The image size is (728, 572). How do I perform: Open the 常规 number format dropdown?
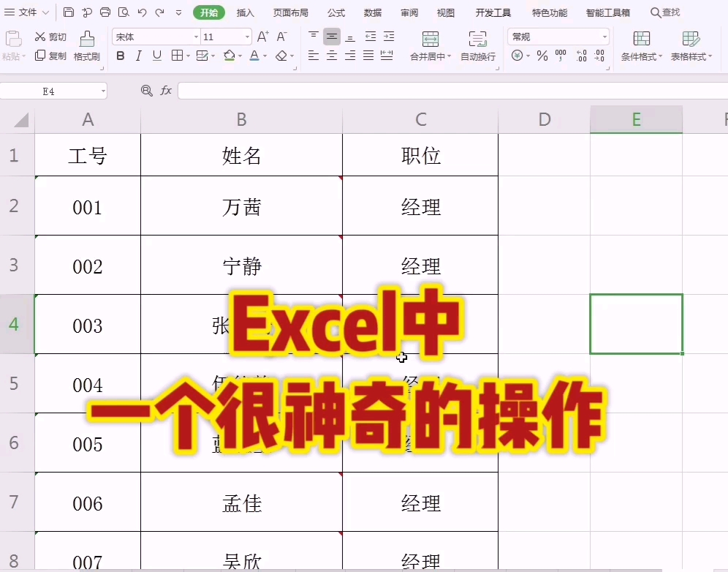[604, 37]
